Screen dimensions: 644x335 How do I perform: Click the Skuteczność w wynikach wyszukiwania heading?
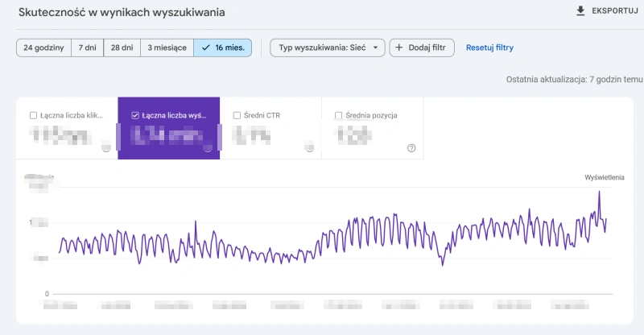click(122, 12)
